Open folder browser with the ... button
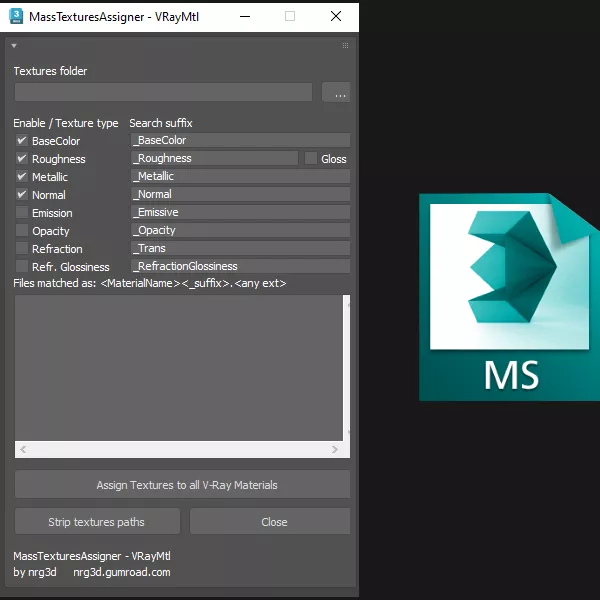600x600 pixels. (336, 92)
